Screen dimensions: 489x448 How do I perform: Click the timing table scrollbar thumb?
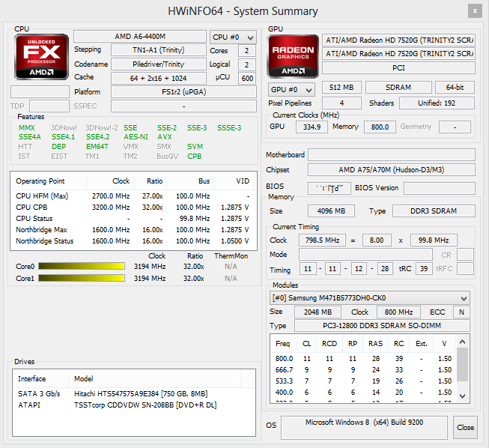(463, 364)
